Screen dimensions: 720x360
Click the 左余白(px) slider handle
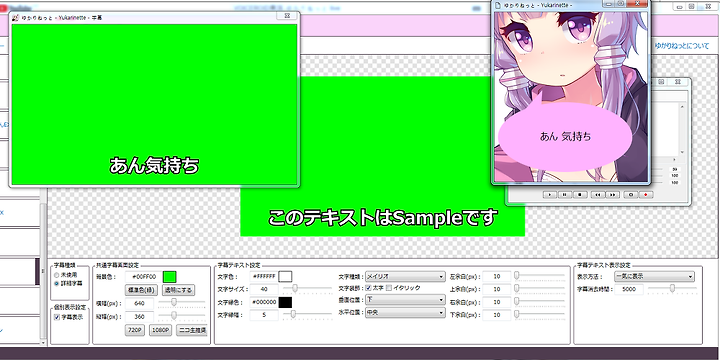[517, 276]
